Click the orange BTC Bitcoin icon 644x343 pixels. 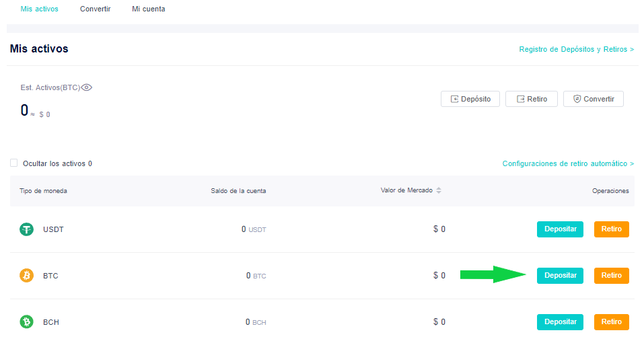coord(27,275)
